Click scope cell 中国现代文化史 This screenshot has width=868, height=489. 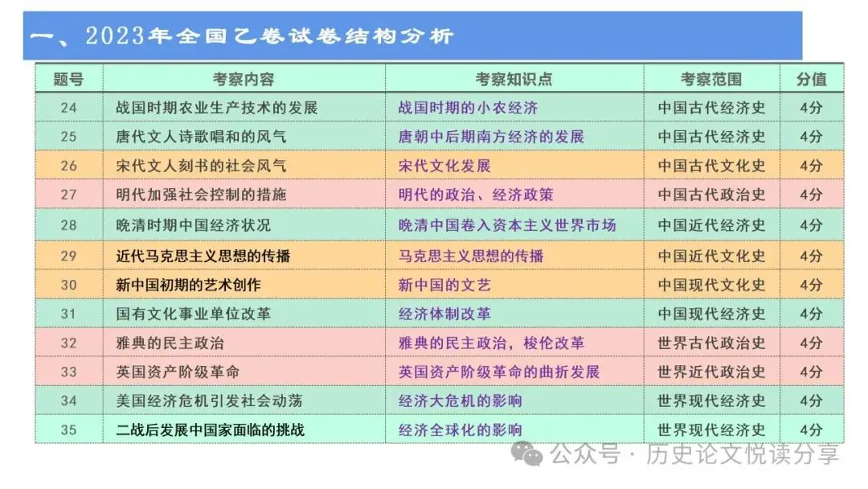711,285
